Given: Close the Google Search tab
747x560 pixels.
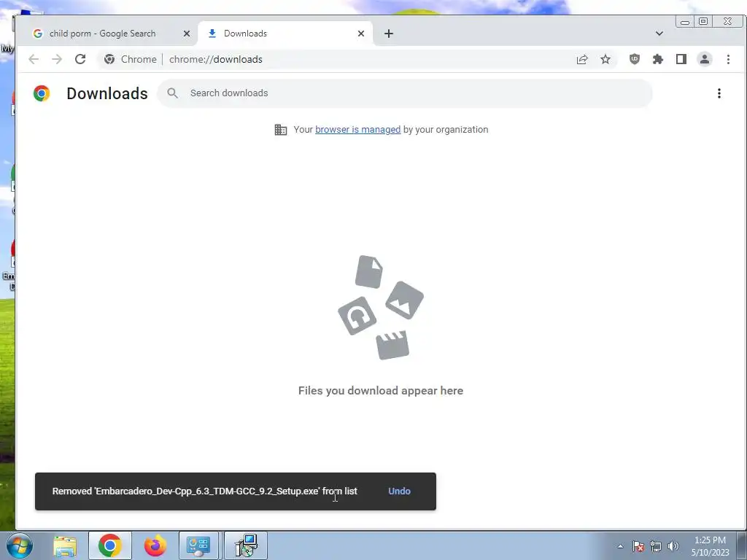Looking at the screenshot, I should 187,34.
